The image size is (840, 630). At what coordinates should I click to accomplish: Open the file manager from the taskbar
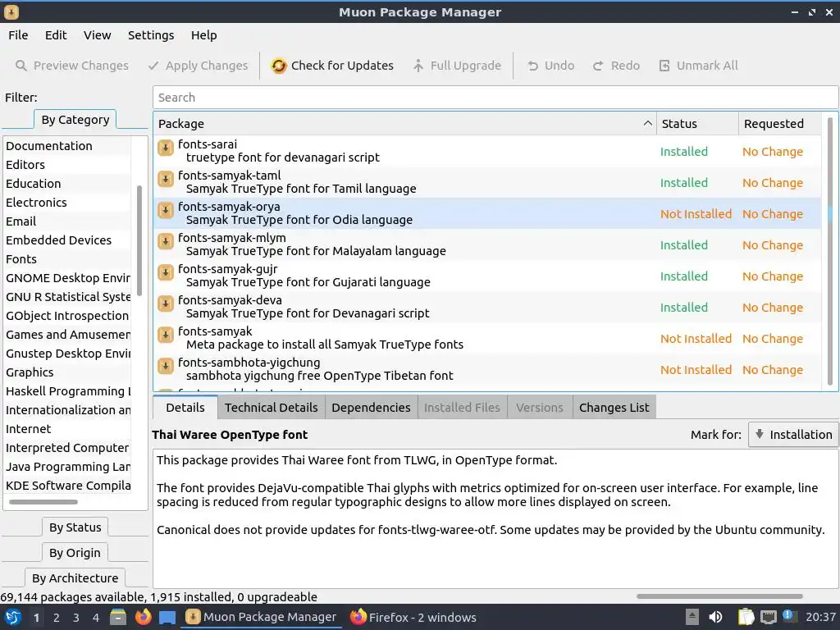coord(118,617)
